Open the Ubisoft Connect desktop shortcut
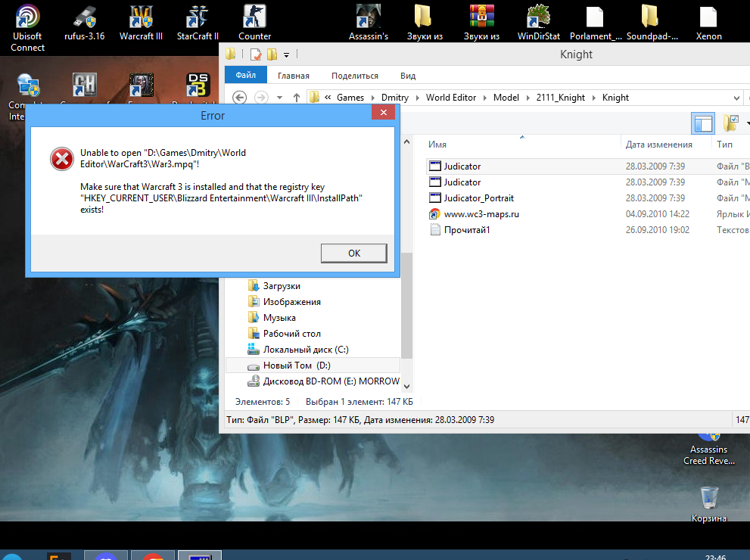Screen dimensions: 750x560 (x=27, y=28)
